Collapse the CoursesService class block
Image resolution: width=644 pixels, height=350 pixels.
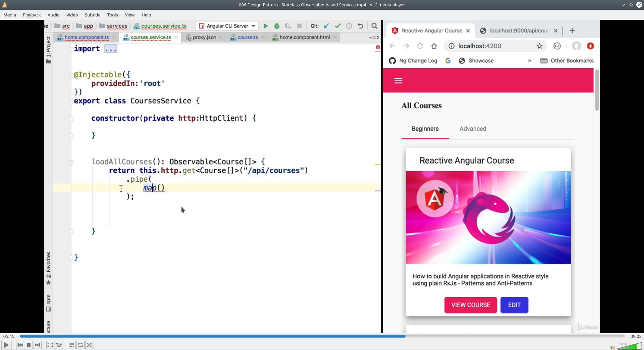(71, 101)
